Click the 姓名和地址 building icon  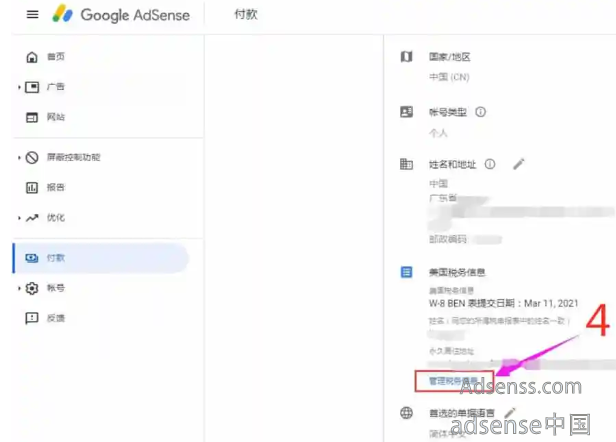406,164
